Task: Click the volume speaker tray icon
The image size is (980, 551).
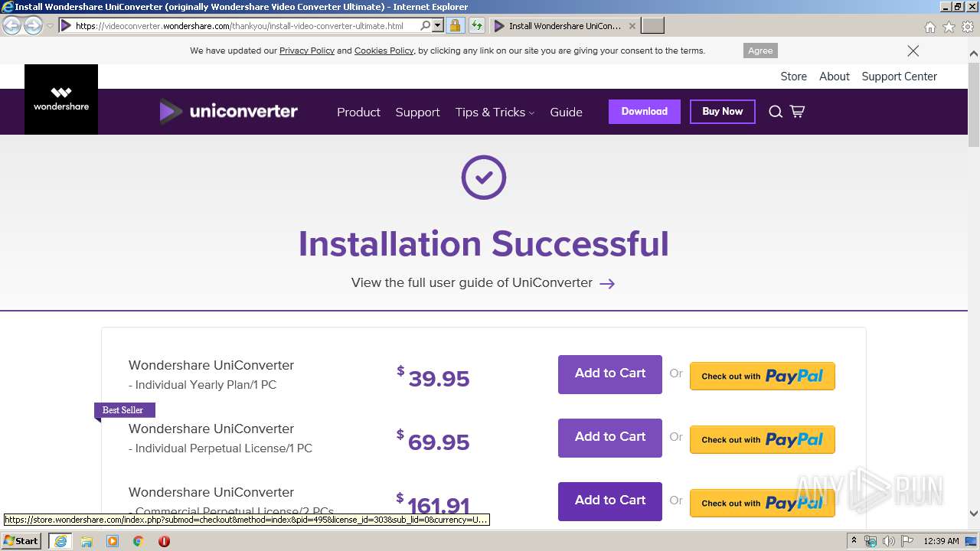Action: click(889, 541)
